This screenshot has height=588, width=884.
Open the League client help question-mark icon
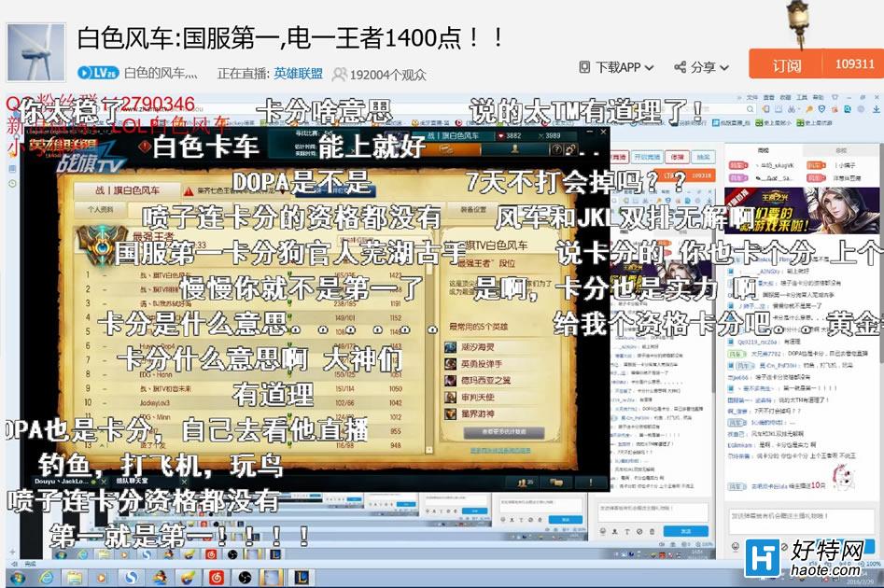(x=555, y=150)
